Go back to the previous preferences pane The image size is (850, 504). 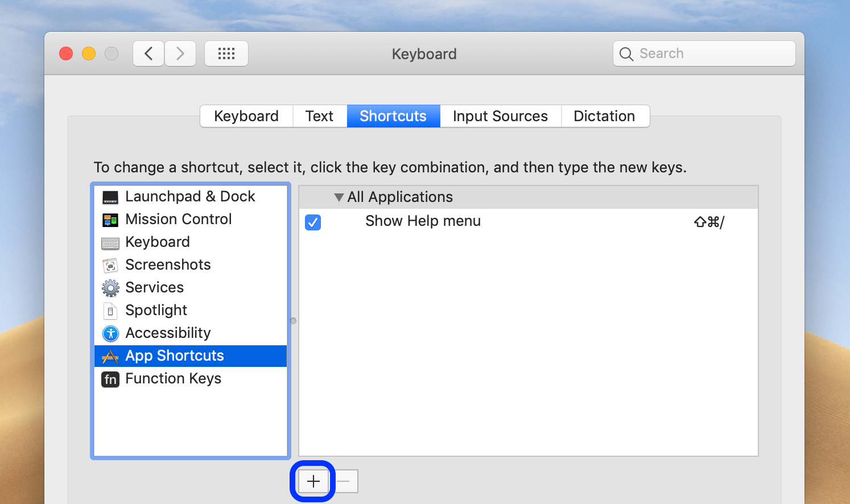click(x=148, y=53)
